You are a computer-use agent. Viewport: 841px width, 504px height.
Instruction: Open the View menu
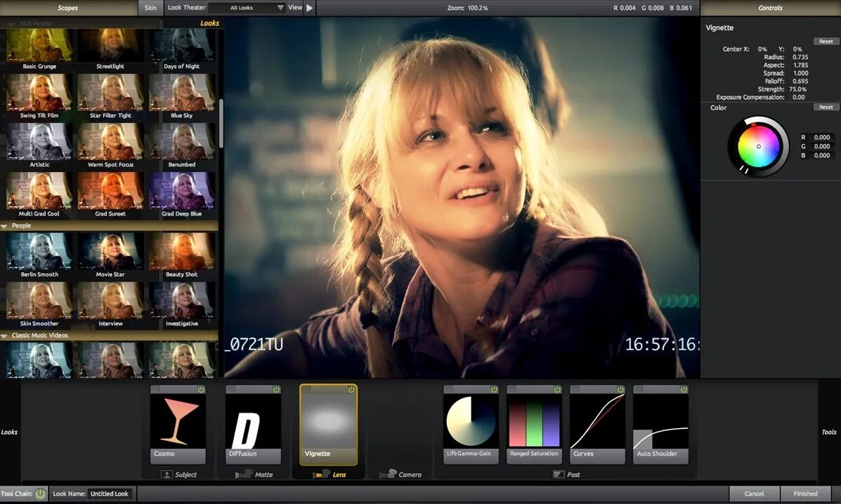[x=295, y=8]
